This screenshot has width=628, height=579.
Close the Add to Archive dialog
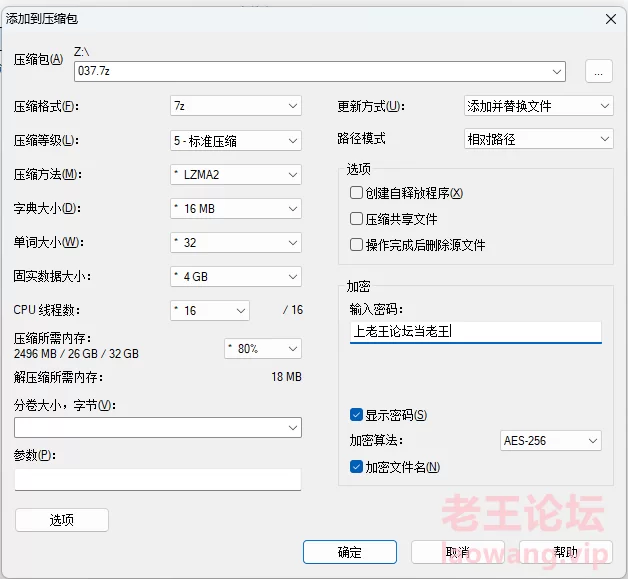click(x=610, y=18)
